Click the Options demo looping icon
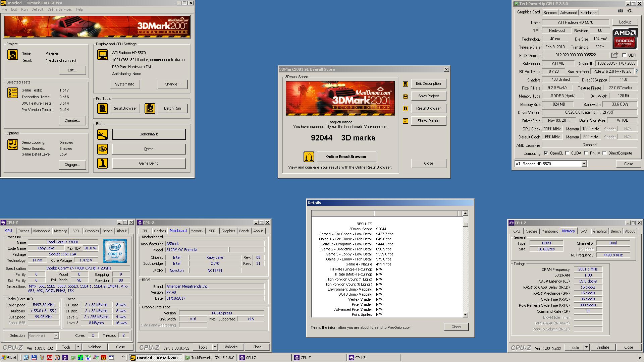The height and width of the screenshot is (362, 644). click(x=13, y=144)
